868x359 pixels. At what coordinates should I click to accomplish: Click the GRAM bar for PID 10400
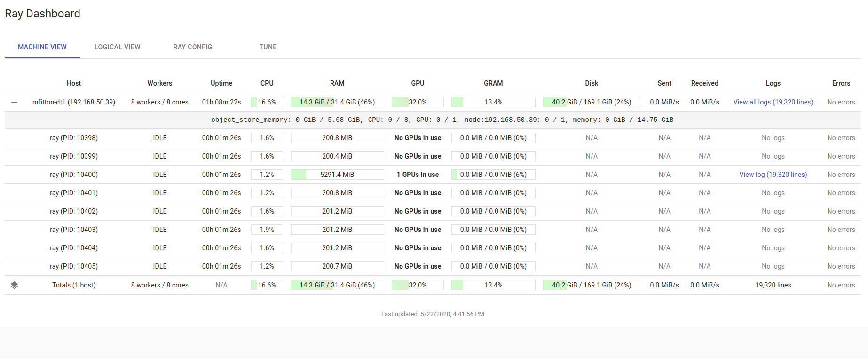click(x=493, y=175)
